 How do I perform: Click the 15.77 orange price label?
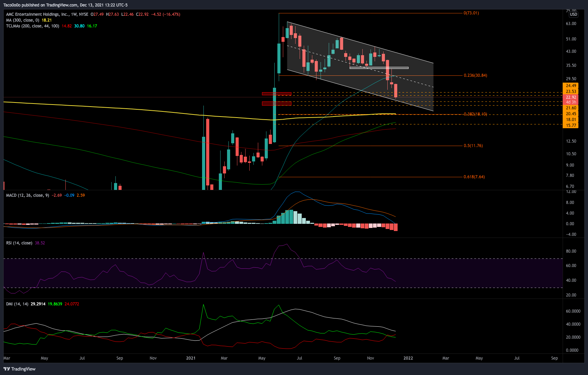(571, 125)
